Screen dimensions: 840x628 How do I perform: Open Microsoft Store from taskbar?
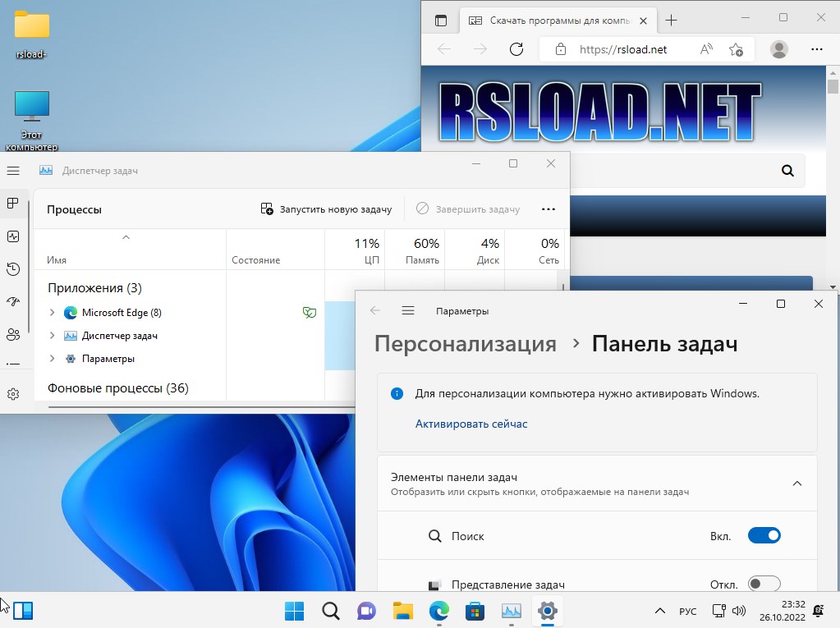475,610
